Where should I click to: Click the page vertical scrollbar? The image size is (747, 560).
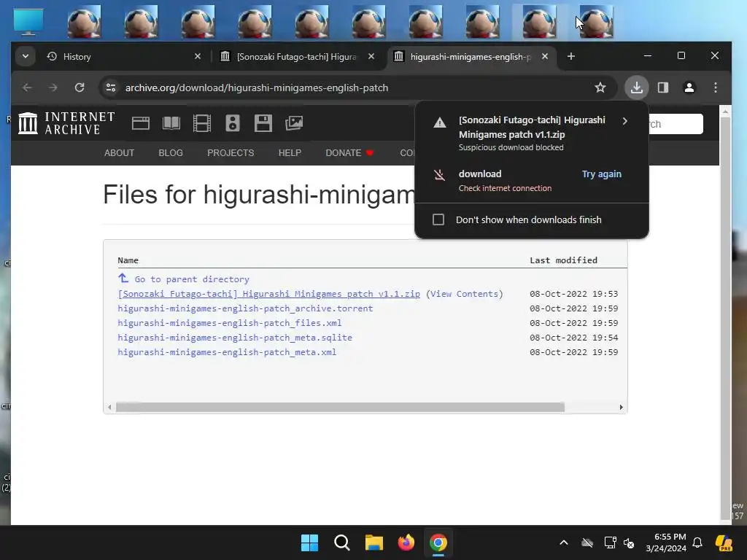point(725,318)
